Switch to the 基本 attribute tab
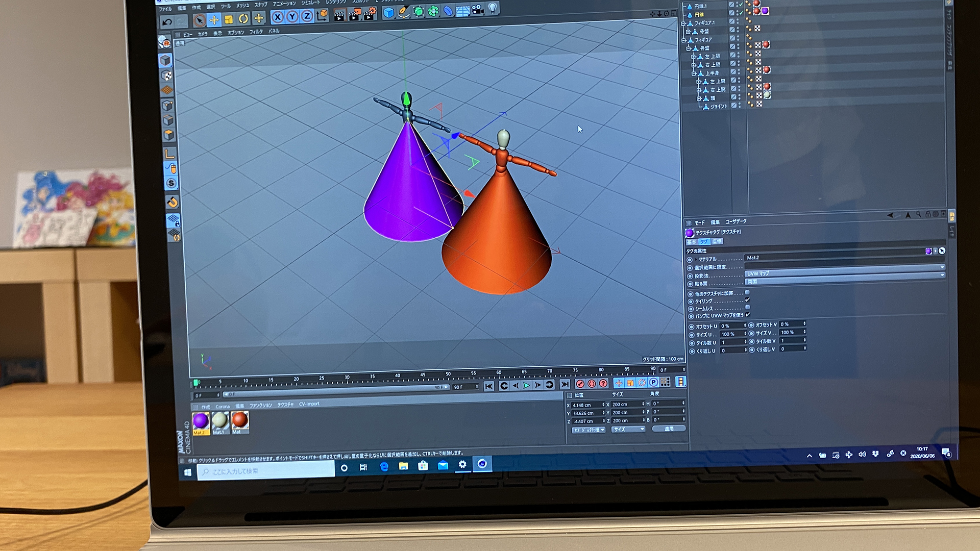 pyautogui.click(x=691, y=242)
